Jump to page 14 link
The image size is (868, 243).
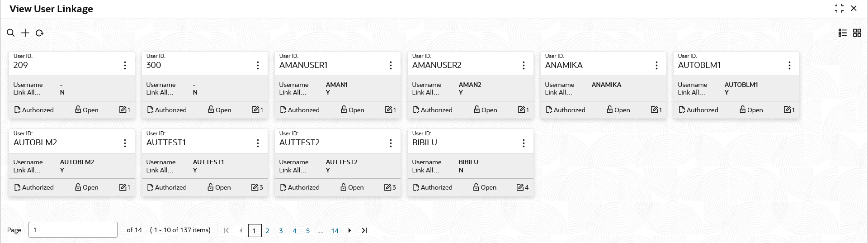pyautogui.click(x=335, y=231)
